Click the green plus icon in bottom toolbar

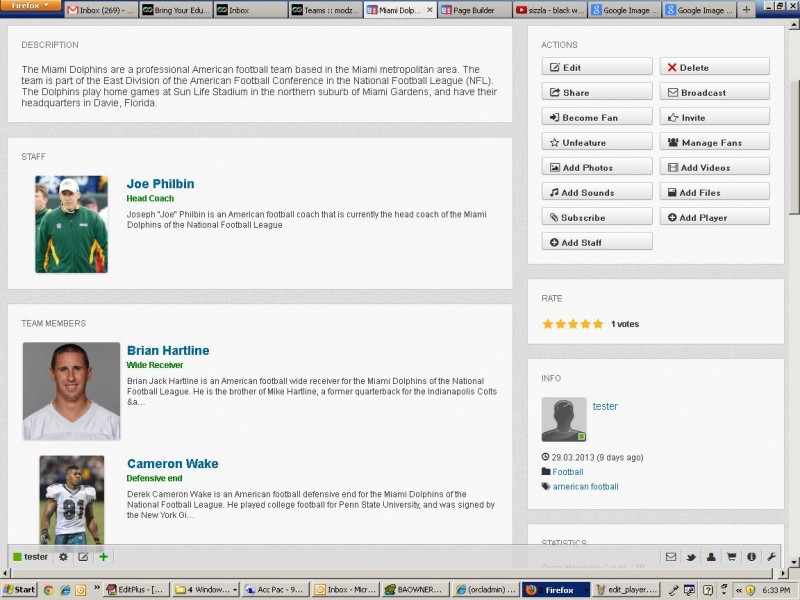[x=104, y=557]
